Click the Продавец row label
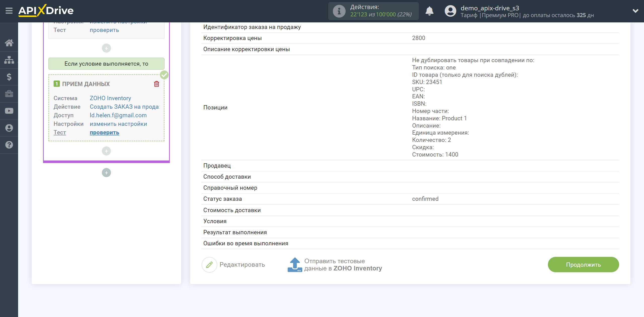This screenshot has width=644, height=317. point(217,166)
